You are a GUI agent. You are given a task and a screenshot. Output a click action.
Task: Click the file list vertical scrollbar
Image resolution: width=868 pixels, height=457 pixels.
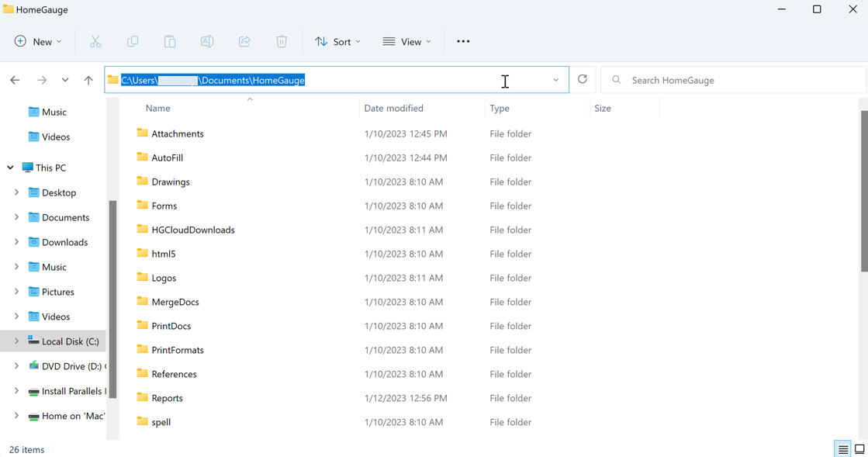click(864, 191)
